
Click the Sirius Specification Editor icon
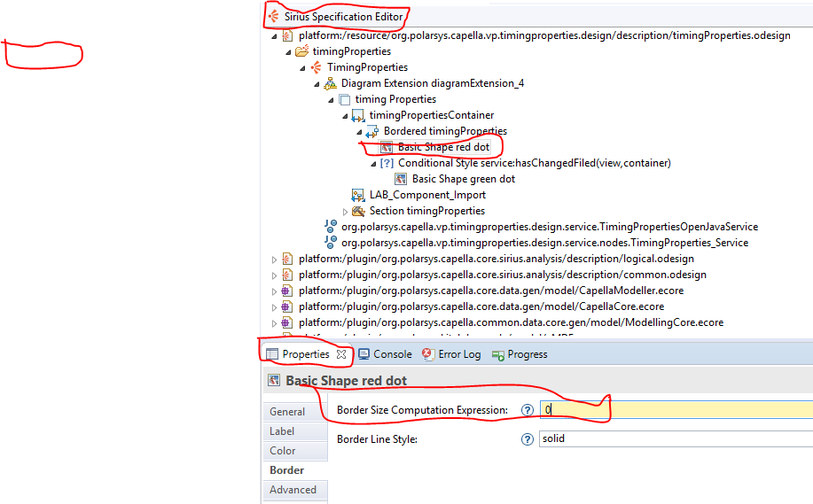coord(274,17)
